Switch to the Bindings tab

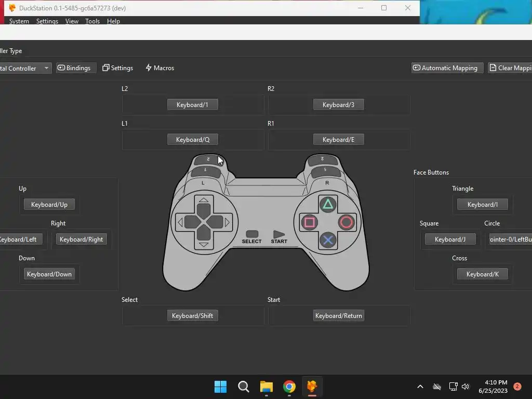click(x=76, y=68)
